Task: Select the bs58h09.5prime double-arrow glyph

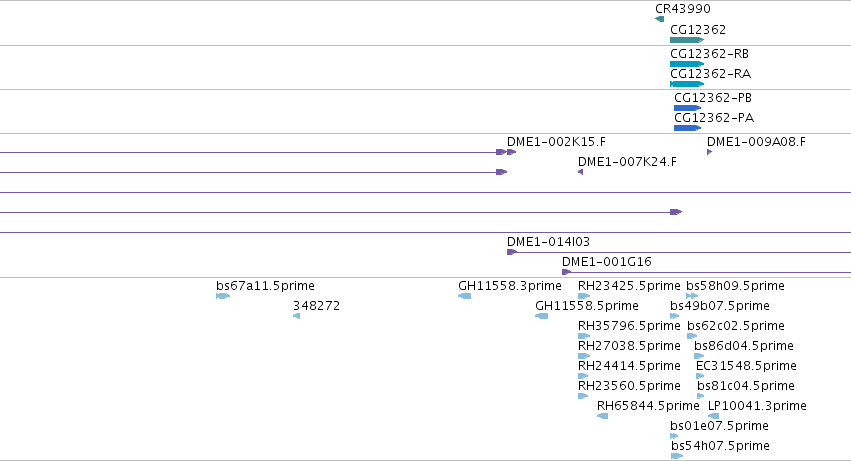Action: (x=692, y=296)
